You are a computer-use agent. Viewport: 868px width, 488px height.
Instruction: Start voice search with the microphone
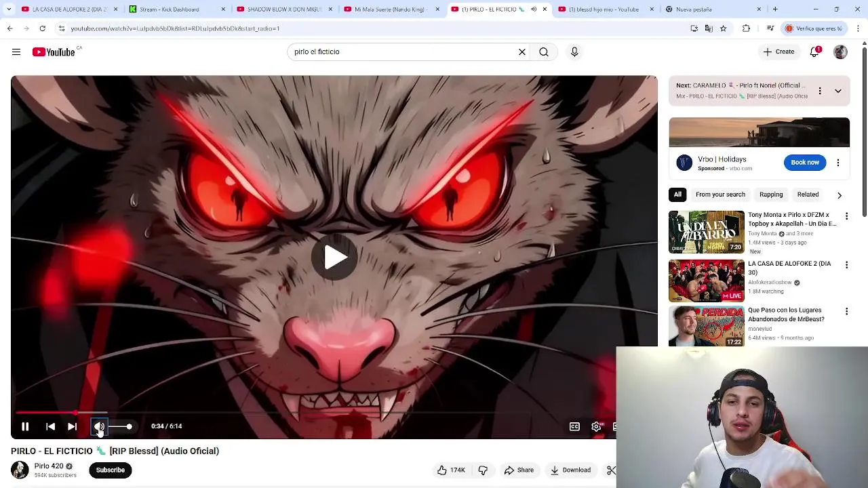[574, 52]
